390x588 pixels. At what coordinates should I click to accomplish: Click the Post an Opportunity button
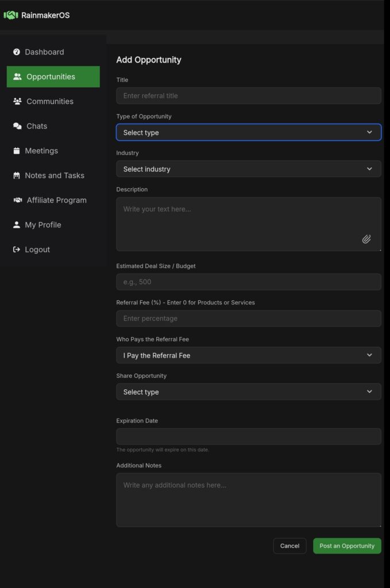coord(347,546)
